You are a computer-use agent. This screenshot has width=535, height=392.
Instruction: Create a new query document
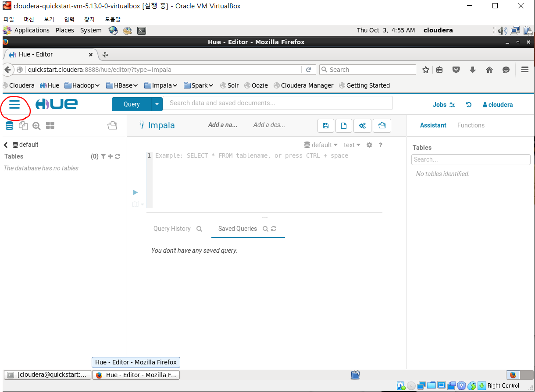point(344,126)
